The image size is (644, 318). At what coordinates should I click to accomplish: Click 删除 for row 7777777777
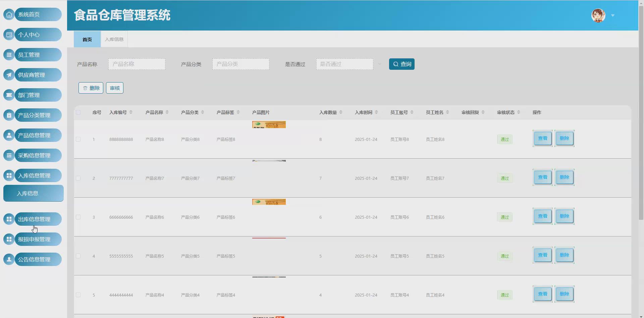[x=565, y=177]
